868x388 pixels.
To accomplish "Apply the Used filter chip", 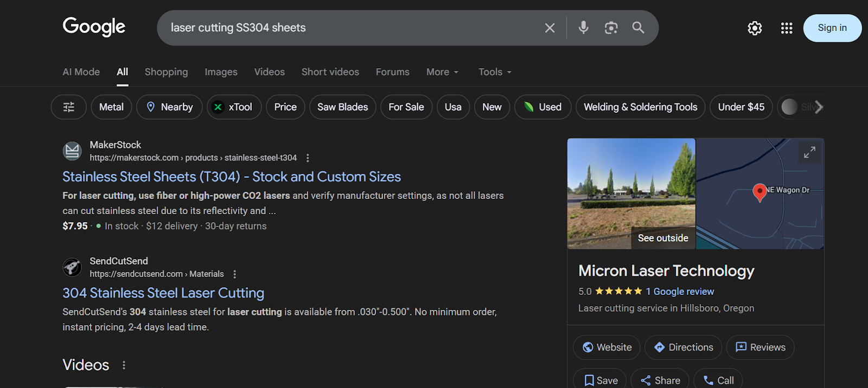I will click(x=542, y=107).
